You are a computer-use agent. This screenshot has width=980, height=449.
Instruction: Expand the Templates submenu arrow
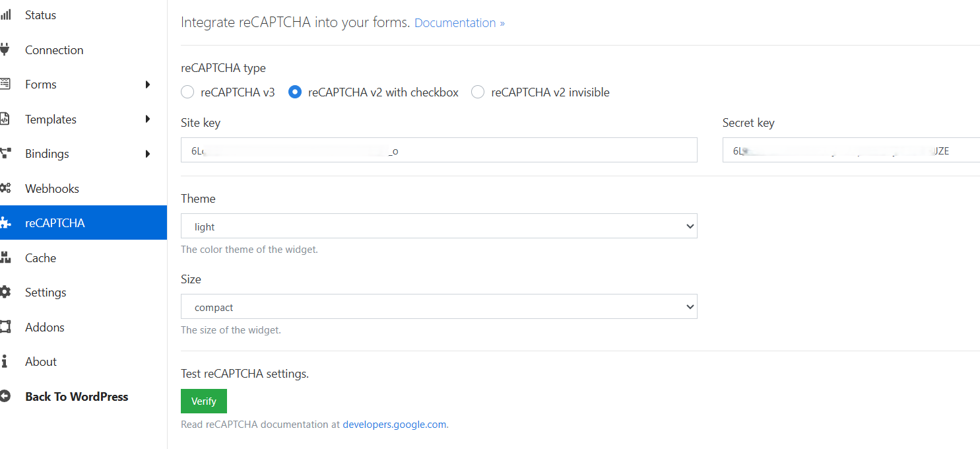148,119
